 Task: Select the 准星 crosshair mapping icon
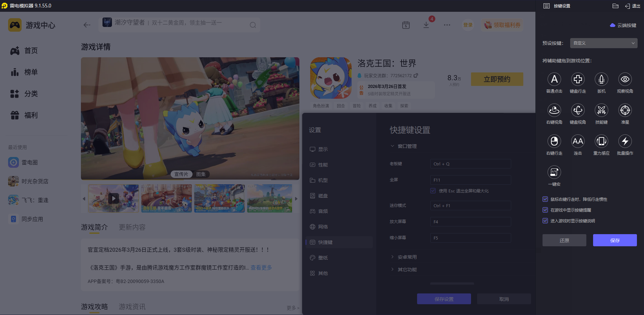click(x=625, y=111)
